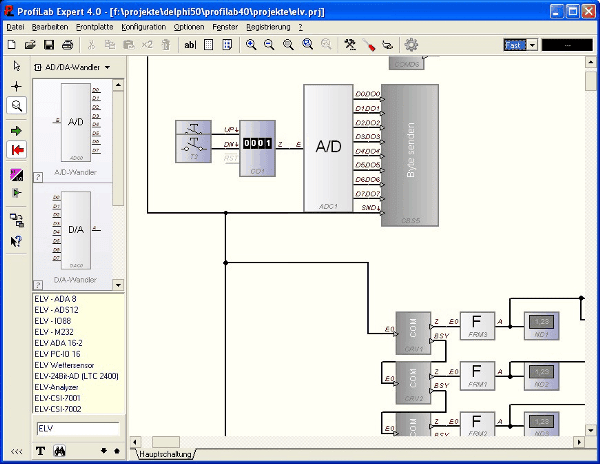The height and width of the screenshot is (464, 600).
Task: Click the binoculars search icon
Action: pyautogui.click(x=59, y=451)
